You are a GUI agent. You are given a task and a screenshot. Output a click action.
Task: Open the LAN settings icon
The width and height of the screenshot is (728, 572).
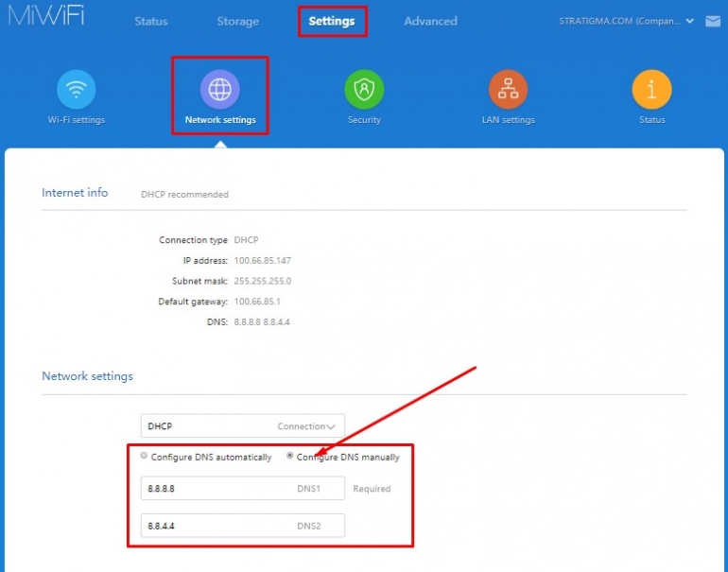(x=508, y=89)
